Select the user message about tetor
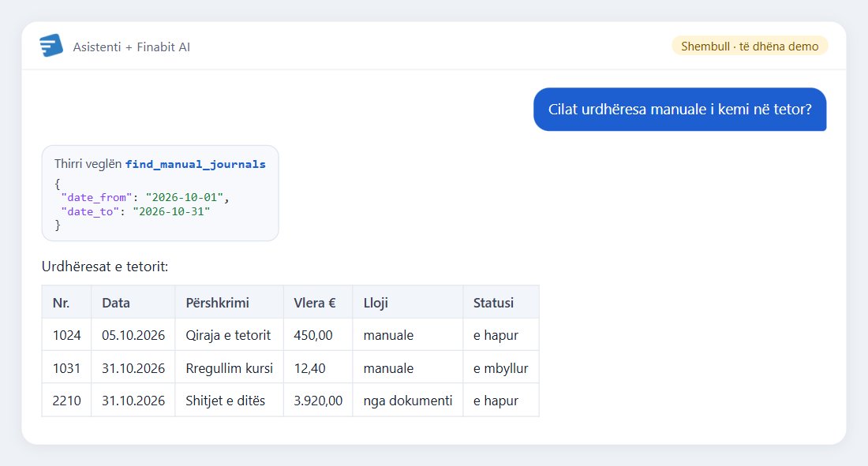The width and height of the screenshot is (868, 466). click(x=679, y=109)
